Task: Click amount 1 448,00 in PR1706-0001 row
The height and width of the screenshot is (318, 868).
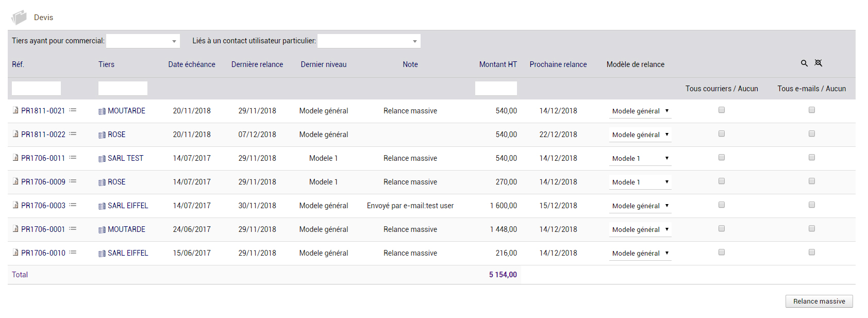Action: (504, 229)
